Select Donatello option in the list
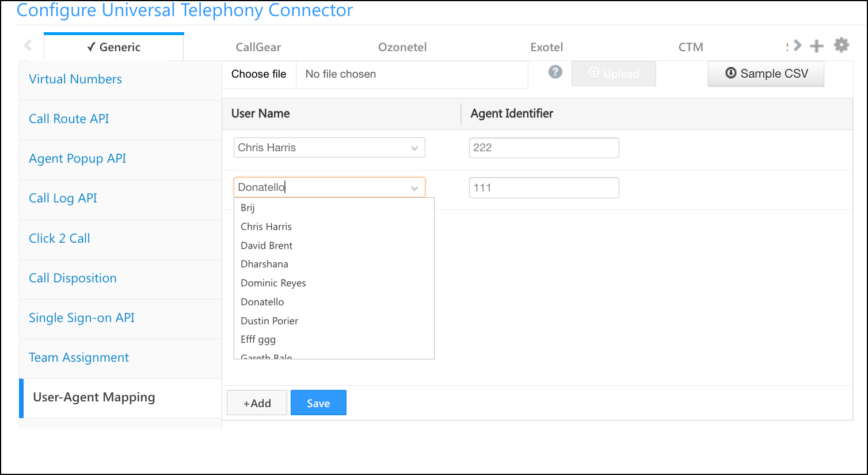Screen dimensions: 868x475 point(334,302)
